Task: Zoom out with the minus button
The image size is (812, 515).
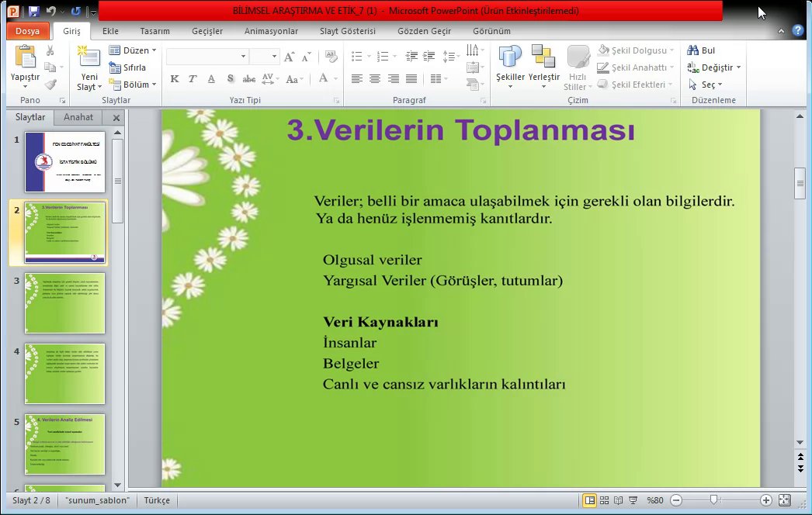Action: 676,500
